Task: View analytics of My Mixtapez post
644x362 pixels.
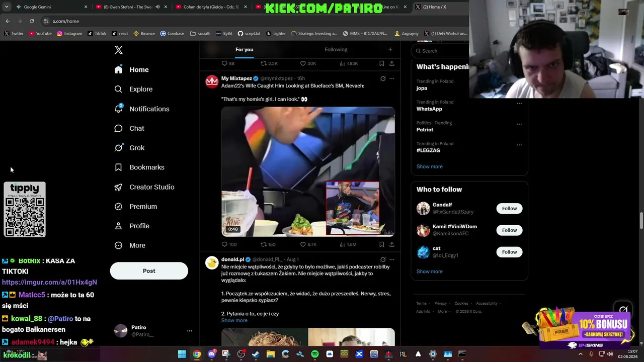Action: pyautogui.click(x=342, y=244)
